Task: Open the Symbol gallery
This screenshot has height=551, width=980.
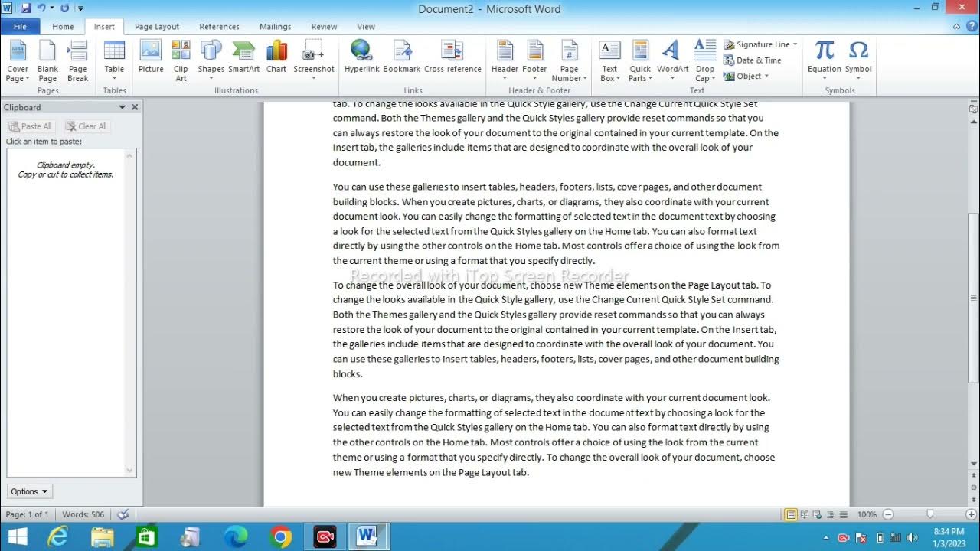Action: click(x=858, y=61)
